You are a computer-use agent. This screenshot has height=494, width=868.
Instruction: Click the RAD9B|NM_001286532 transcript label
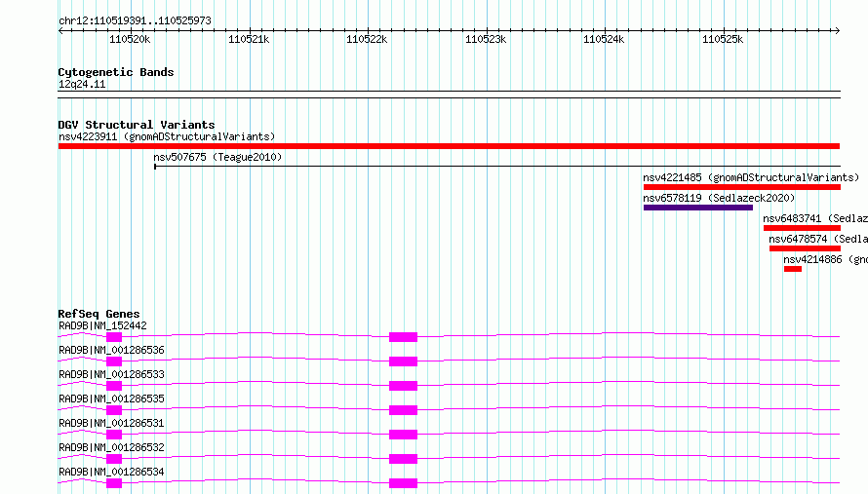(111, 447)
